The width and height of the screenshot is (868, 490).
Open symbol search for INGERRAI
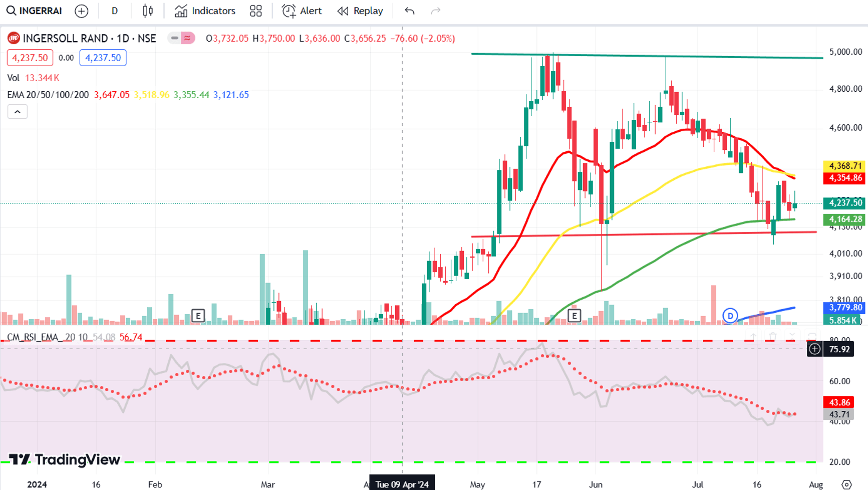pos(34,11)
